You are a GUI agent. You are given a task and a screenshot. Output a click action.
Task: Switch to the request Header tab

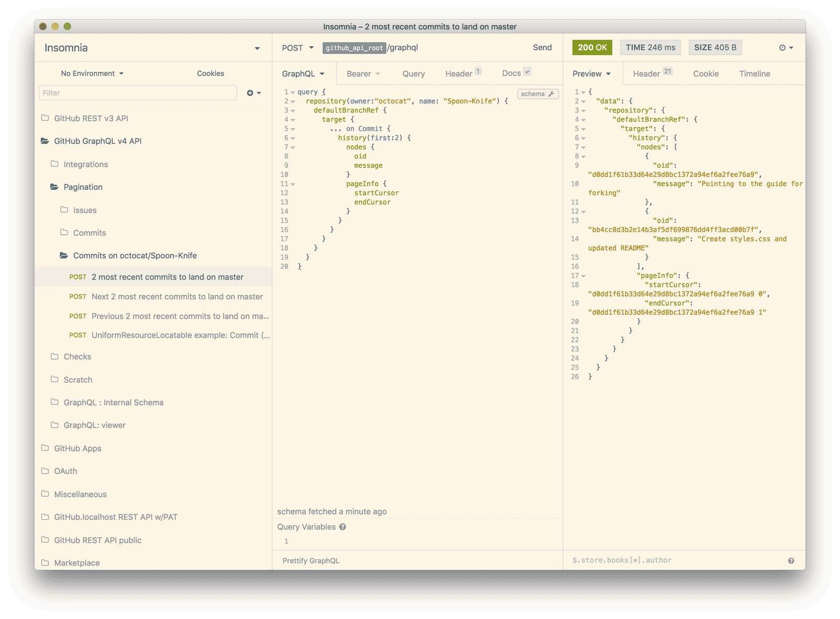463,74
